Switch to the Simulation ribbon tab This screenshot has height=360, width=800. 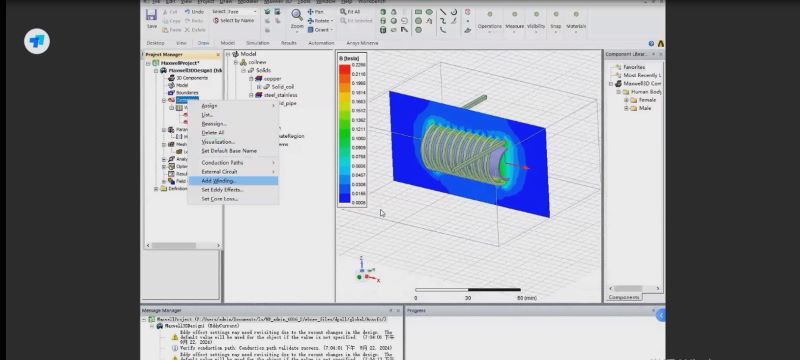tap(257, 43)
